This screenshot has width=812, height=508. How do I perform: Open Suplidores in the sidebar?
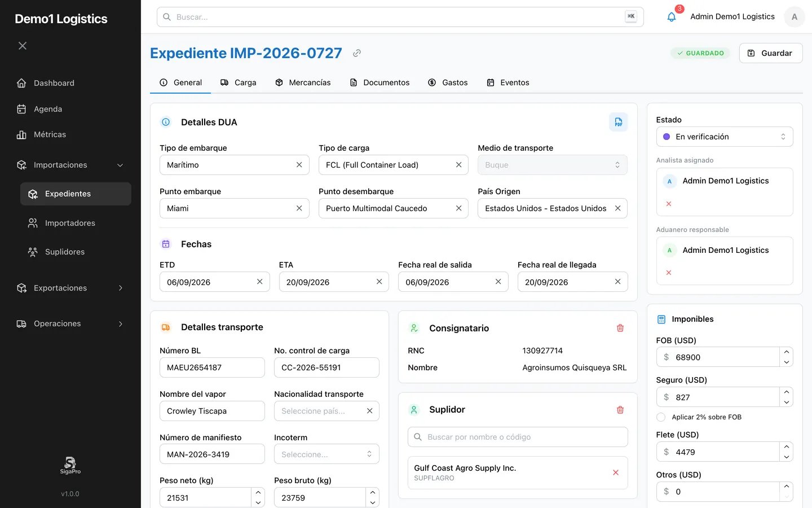point(76,252)
